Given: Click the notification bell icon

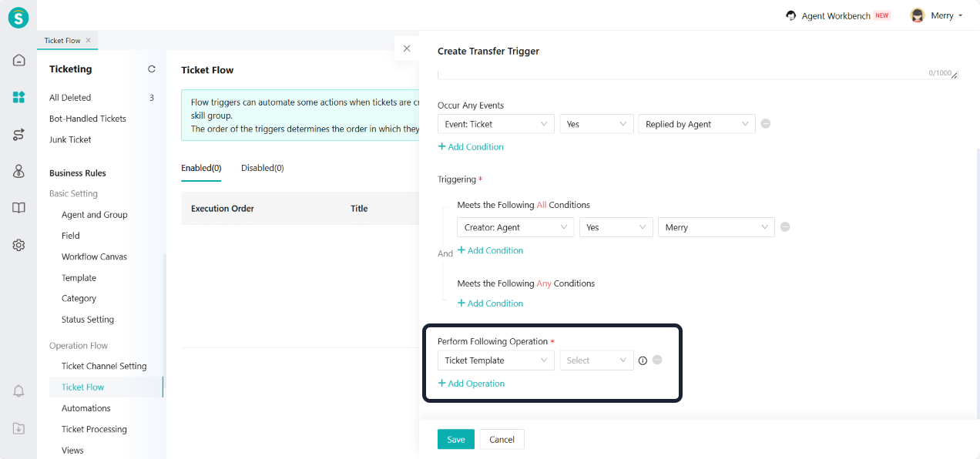Looking at the screenshot, I should [18, 392].
